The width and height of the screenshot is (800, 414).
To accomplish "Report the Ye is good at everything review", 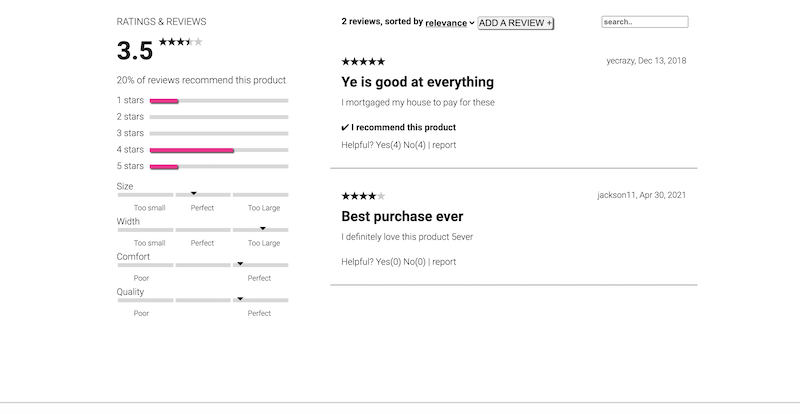I will 444,145.
